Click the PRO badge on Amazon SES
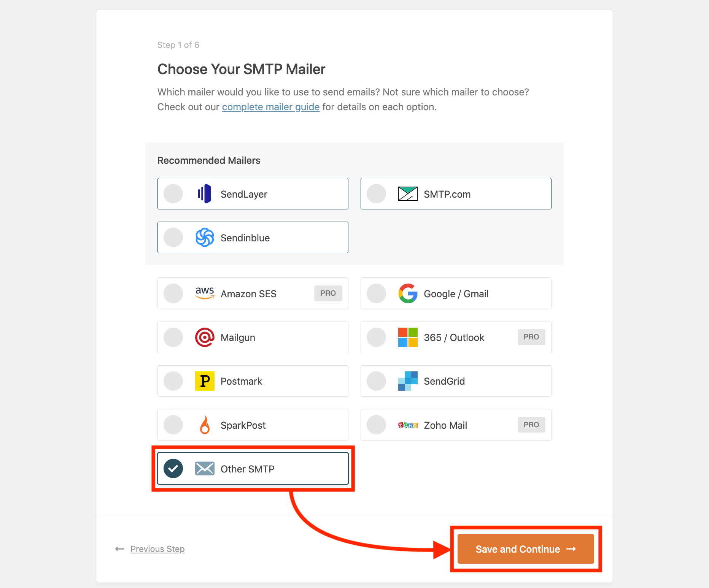 [x=328, y=293]
